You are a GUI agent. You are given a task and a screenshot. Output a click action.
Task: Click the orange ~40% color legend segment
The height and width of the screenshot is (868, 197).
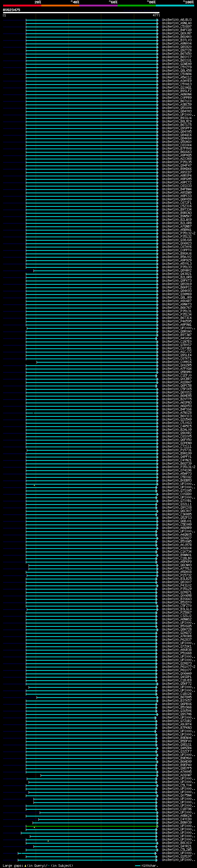(x=60, y=6)
